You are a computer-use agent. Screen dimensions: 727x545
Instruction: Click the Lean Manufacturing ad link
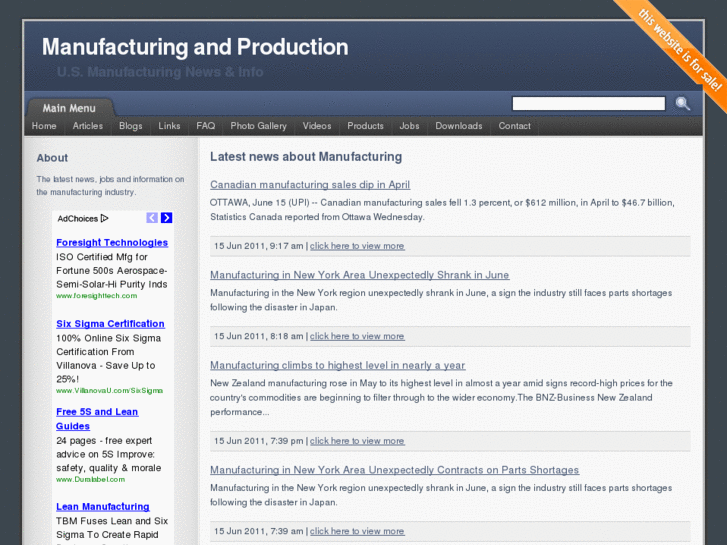click(x=103, y=507)
